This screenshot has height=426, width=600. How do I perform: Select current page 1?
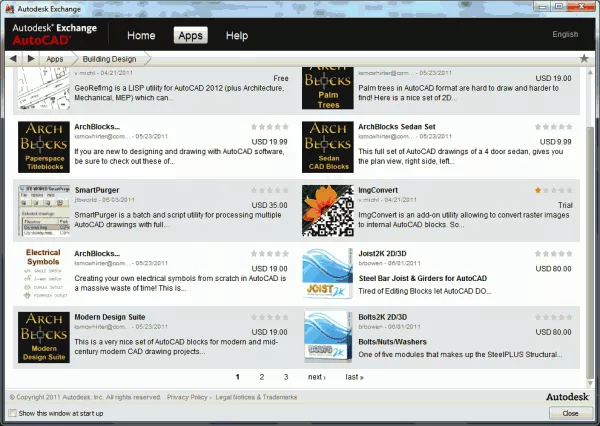pos(238,377)
